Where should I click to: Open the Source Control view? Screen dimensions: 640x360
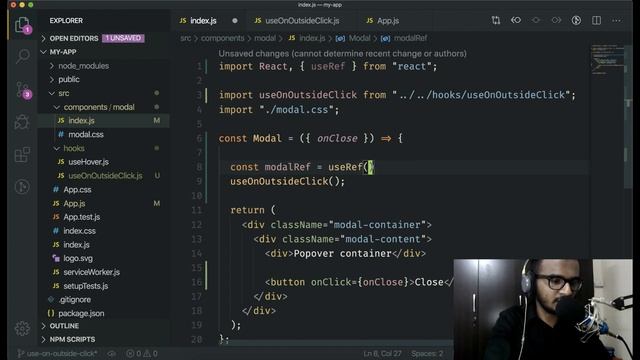(23, 90)
